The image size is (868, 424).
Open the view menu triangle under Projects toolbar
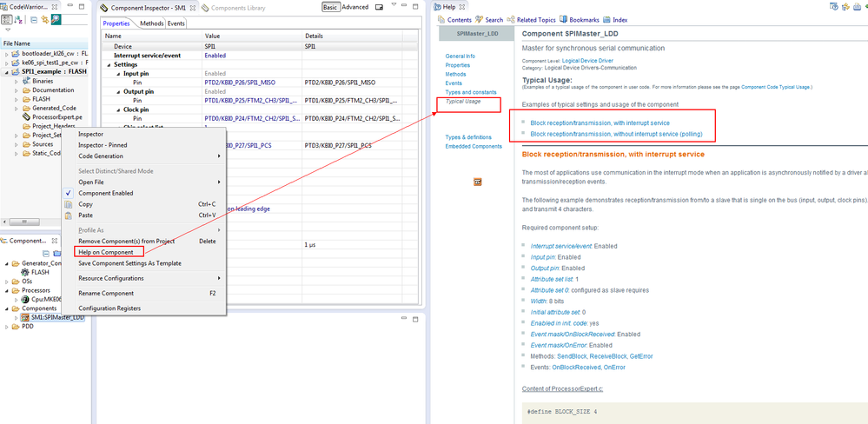(8, 30)
